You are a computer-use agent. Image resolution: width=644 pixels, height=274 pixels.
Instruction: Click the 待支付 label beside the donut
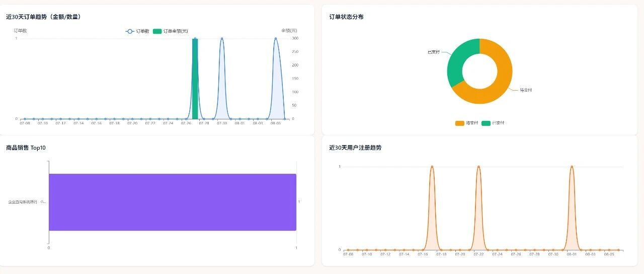click(526, 90)
